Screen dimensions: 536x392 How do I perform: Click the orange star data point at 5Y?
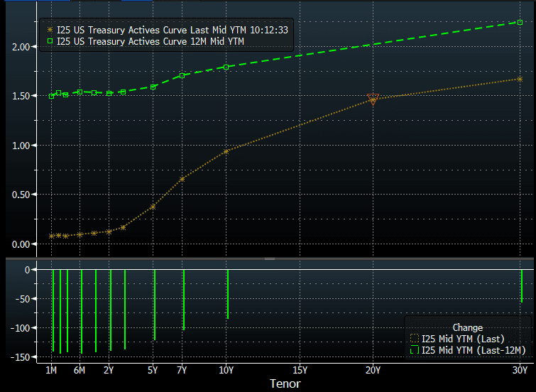point(153,207)
